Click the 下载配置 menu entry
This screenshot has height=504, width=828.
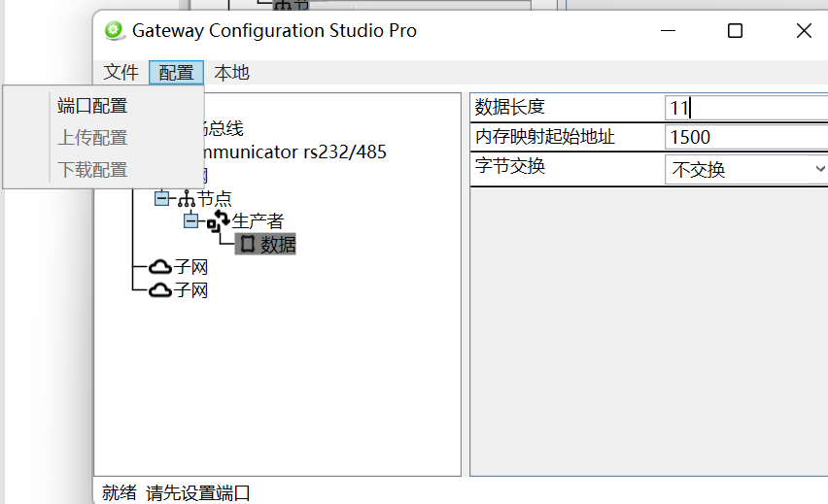coord(92,170)
